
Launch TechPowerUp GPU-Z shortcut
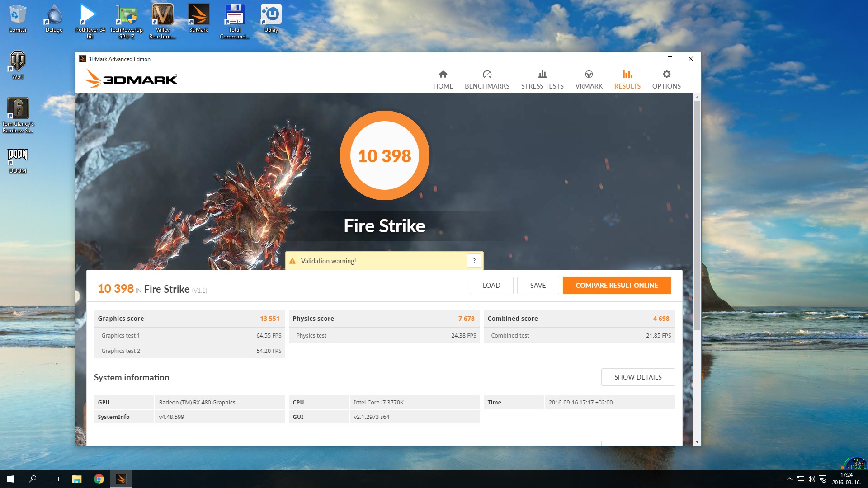126,21
